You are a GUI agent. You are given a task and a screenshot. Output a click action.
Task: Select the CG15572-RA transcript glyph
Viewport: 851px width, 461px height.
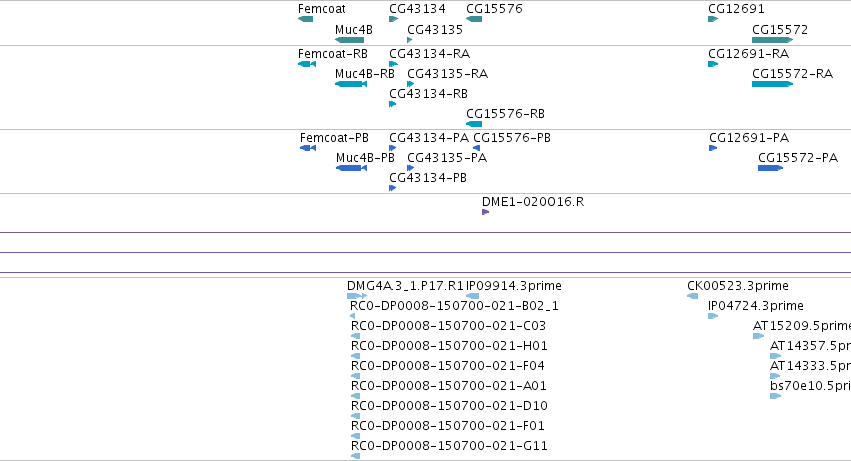pyautogui.click(x=773, y=84)
